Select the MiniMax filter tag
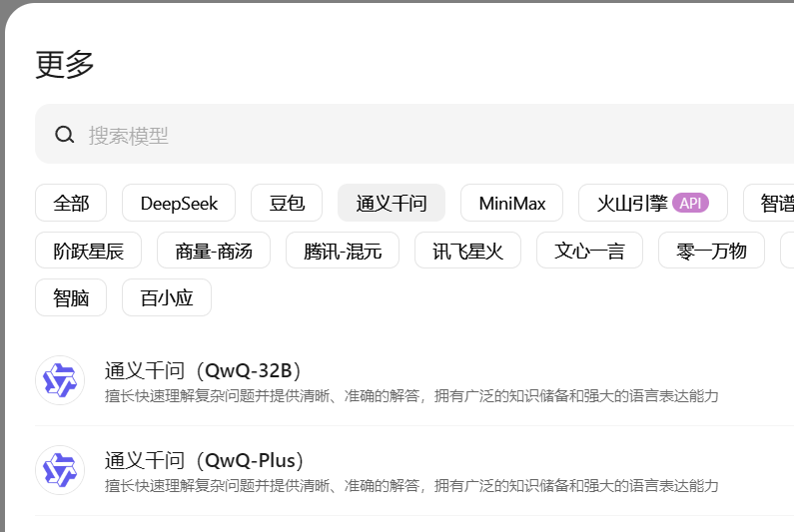The height and width of the screenshot is (532, 794). point(512,203)
